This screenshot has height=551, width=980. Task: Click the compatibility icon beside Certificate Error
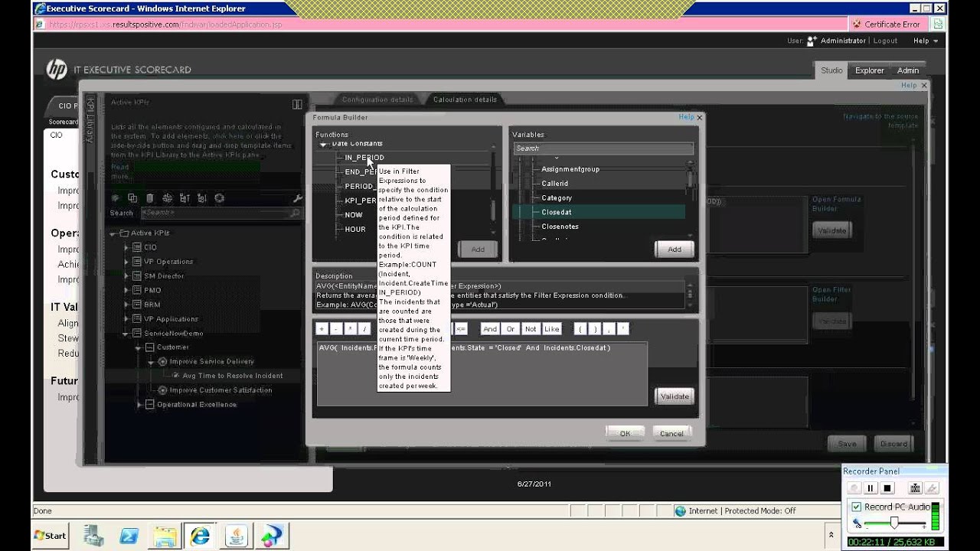pyautogui.click(x=937, y=24)
